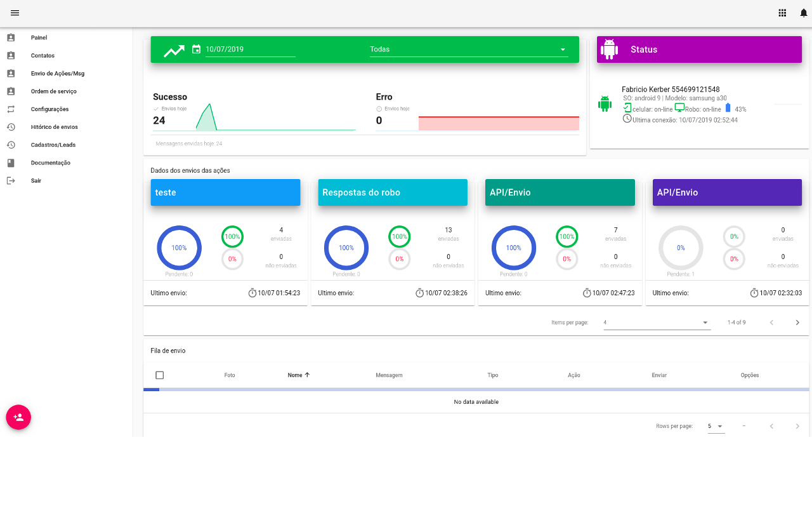
Task: Sort by the Mensagem column header
Action: pyautogui.click(x=389, y=375)
